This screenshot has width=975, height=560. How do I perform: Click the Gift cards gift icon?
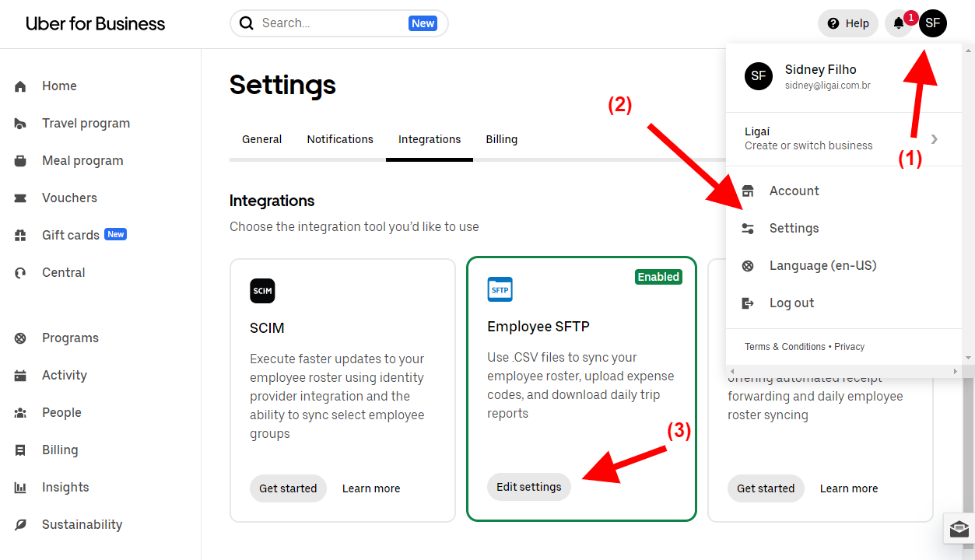click(x=20, y=236)
